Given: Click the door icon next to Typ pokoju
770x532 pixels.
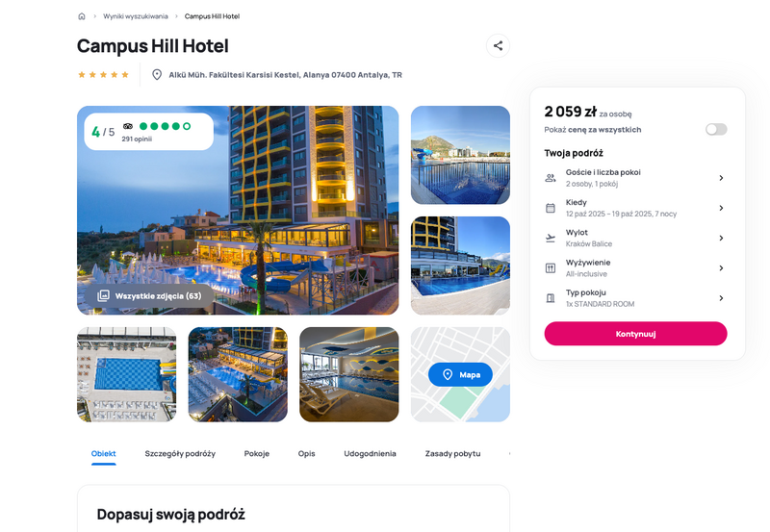Looking at the screenshot, I should [551, 298].
